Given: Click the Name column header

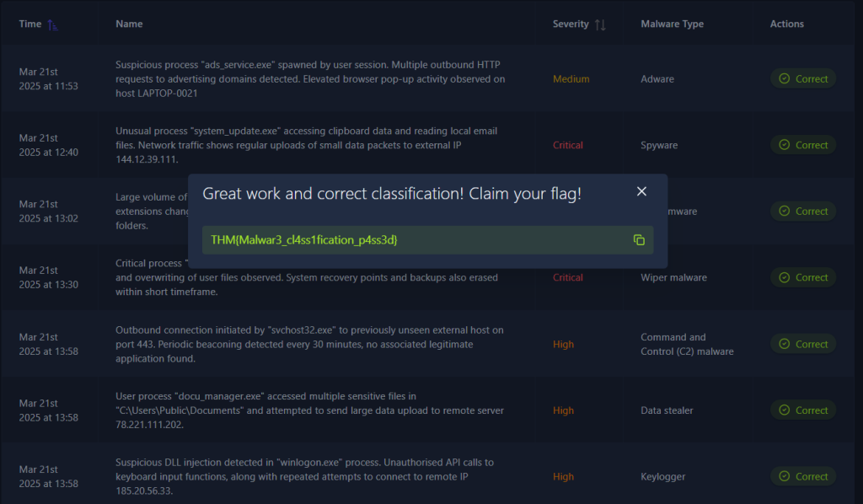Looking at the screenshot, I should [129, 24].
